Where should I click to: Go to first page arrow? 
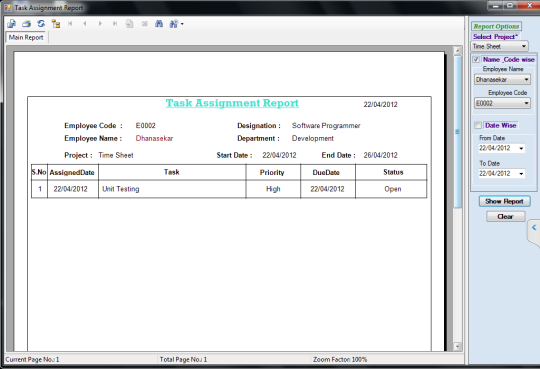(x=70, y=24)
